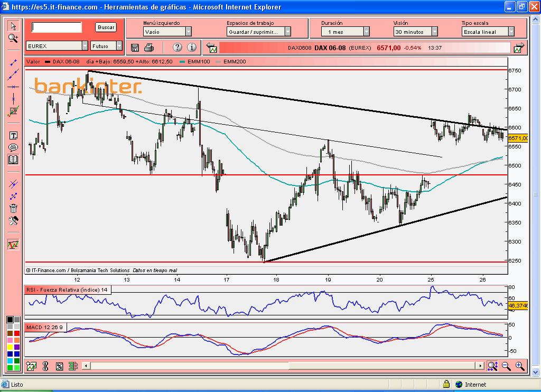
Task: Expand the Tipo escala 'Escala lineal' dropdown
Action: point(511,32)
